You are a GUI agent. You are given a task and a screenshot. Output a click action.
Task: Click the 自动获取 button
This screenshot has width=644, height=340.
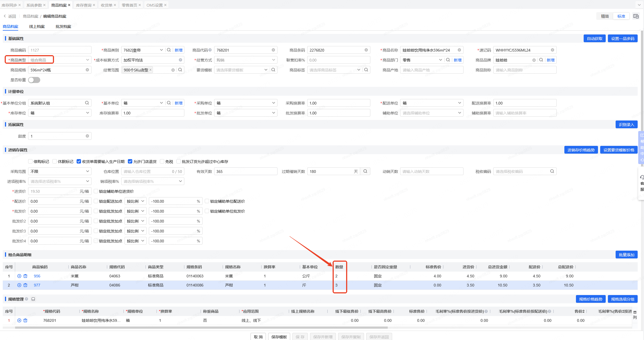[595, 39]
